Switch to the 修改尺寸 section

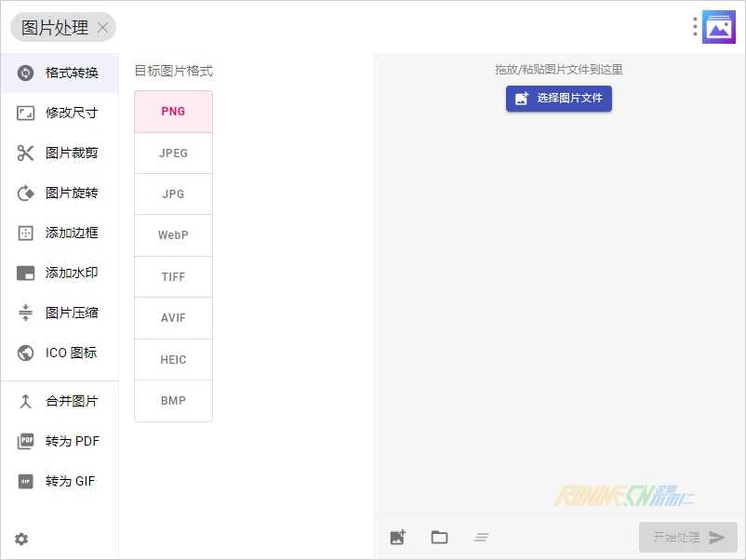(60, 113)
